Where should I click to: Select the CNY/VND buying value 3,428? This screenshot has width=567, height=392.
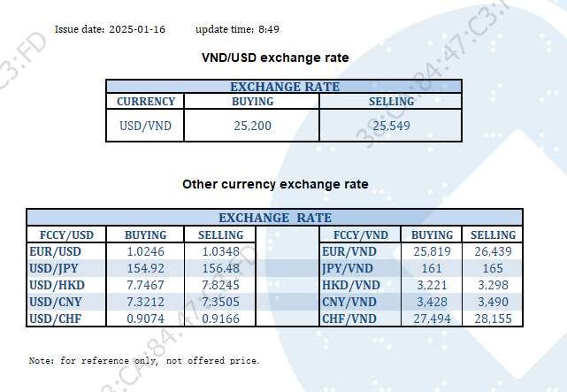pyautogui.click(x=433, y=302)
